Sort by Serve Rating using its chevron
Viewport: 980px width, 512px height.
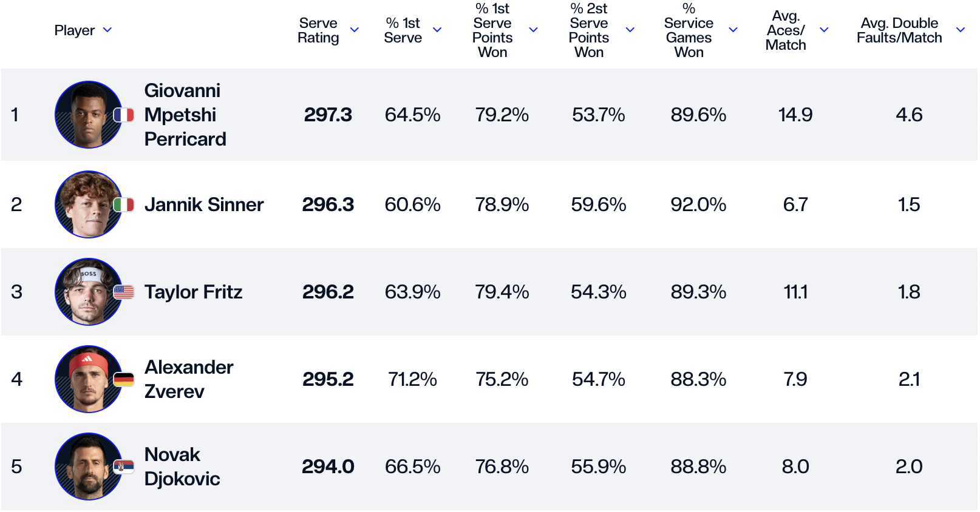355,30
